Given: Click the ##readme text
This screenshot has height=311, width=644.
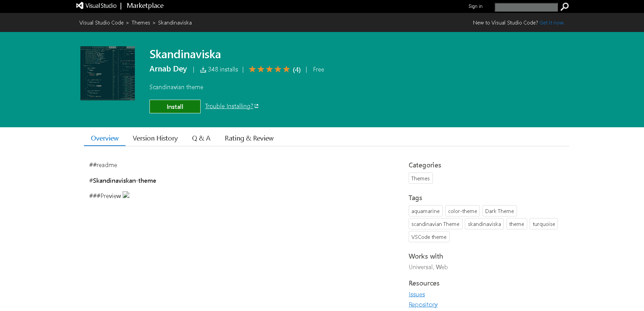Looking at the screenshot, I should point(103,165).
